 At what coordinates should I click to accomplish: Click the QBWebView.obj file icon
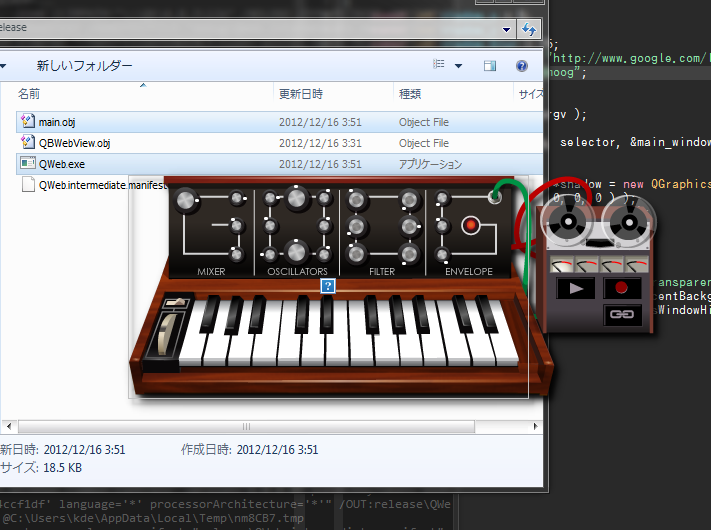tap(28, 142)
